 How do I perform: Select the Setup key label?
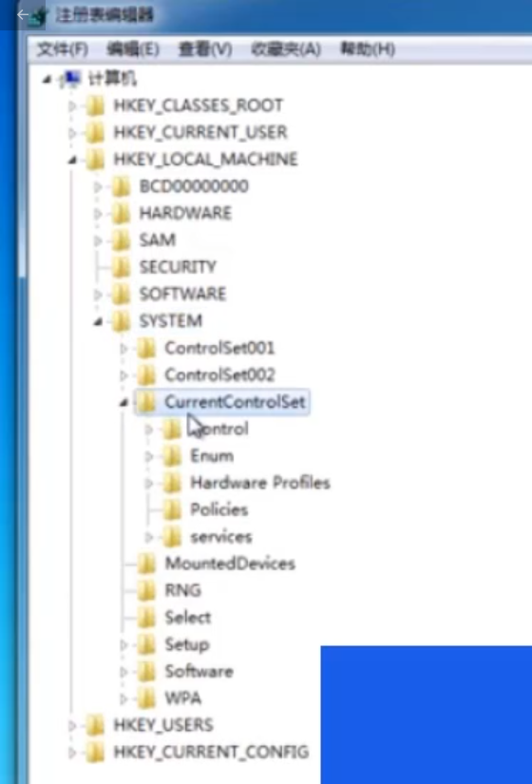click(x=187, y=645)
